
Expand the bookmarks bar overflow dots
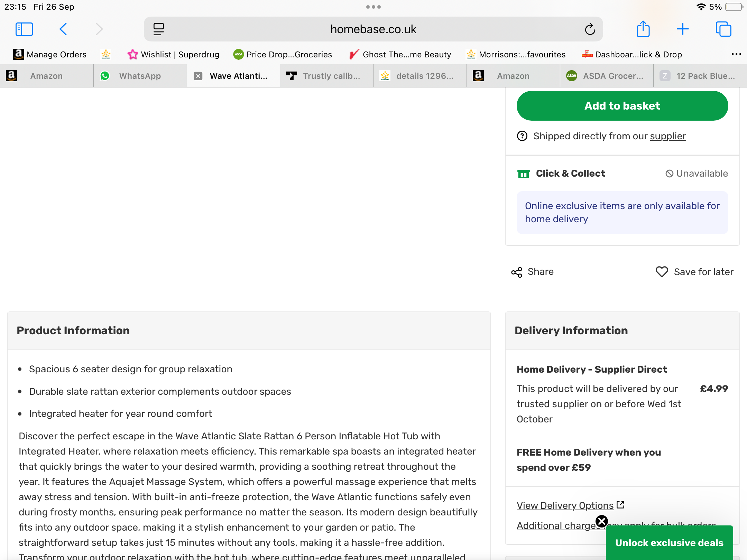[x=736, y=54]
